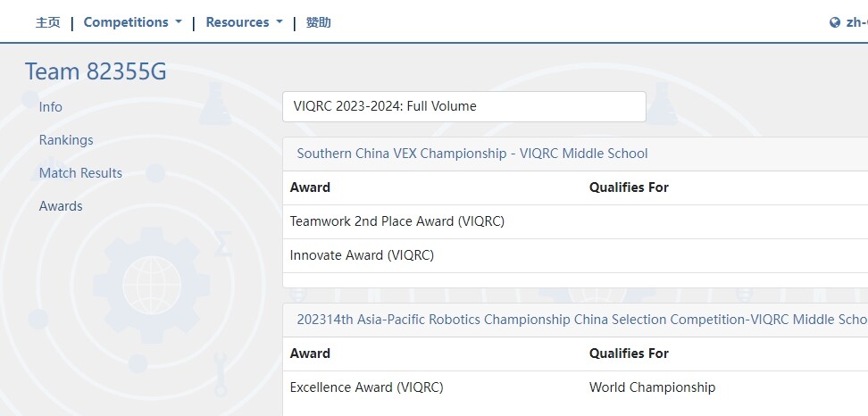This screenshot has width=868, height=416.
Task: Go to the 主页 home link
Action: click(48, 22)
